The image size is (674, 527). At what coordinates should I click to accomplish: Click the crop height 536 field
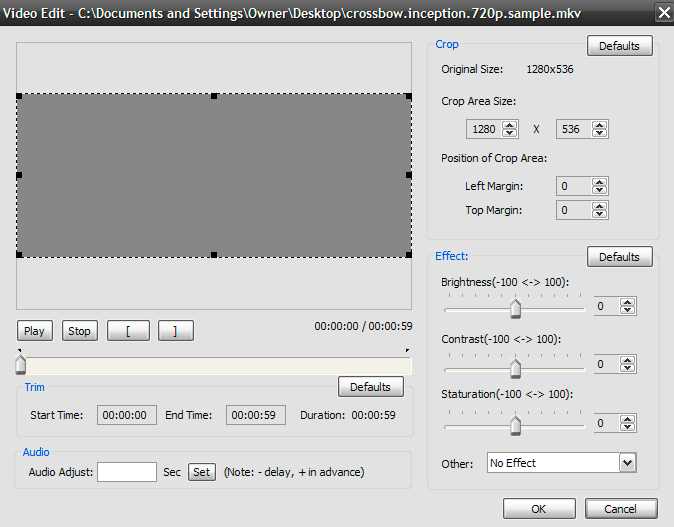point(575,129)
